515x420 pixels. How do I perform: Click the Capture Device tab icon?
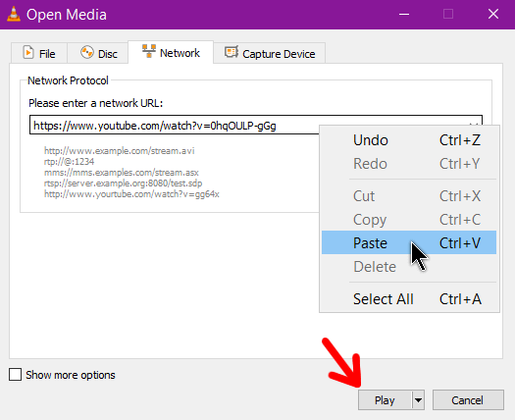232,52
